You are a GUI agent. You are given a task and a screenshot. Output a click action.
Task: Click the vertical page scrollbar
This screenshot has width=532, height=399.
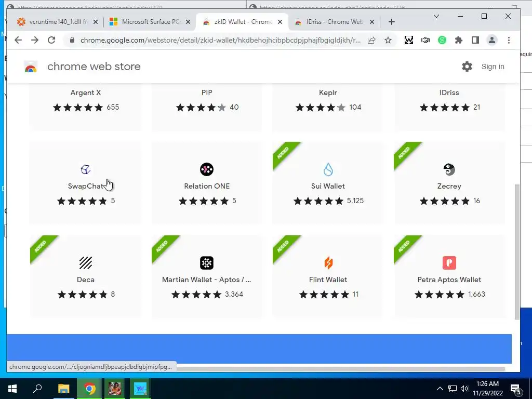[517, 252]
